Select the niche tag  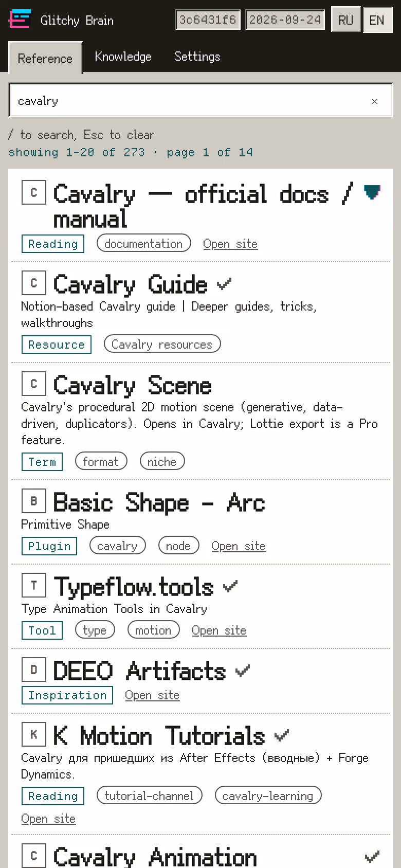162,461
